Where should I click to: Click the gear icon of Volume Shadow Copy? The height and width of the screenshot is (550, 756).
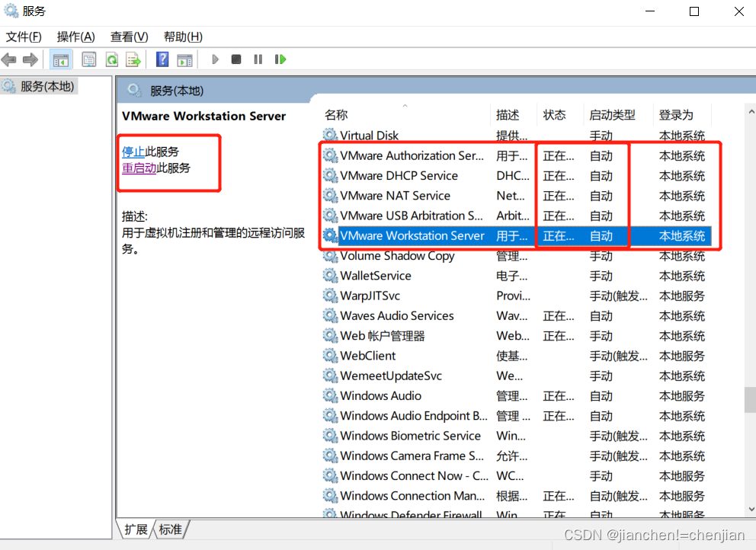click(x=330, y=255)
